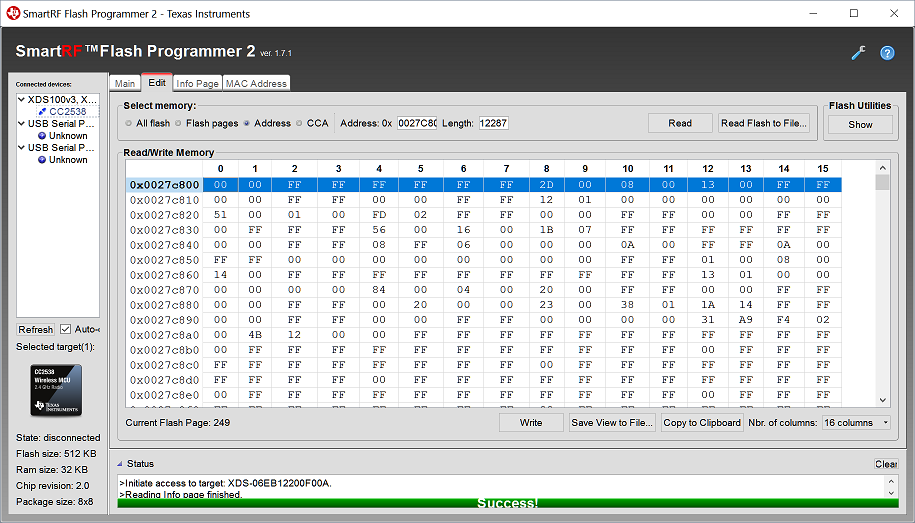Click the status log scroll-down arrow
915x523 pixels.
(890, 493)
